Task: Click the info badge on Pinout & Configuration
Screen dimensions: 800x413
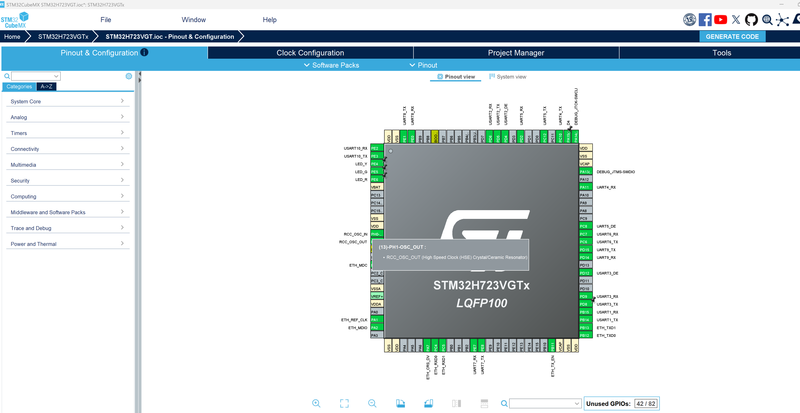Action: click(x=145, y=52)
